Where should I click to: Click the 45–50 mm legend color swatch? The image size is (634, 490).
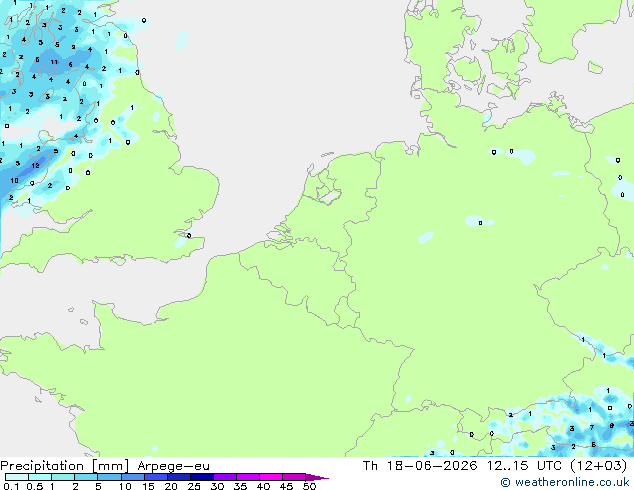tap(294, 477)
